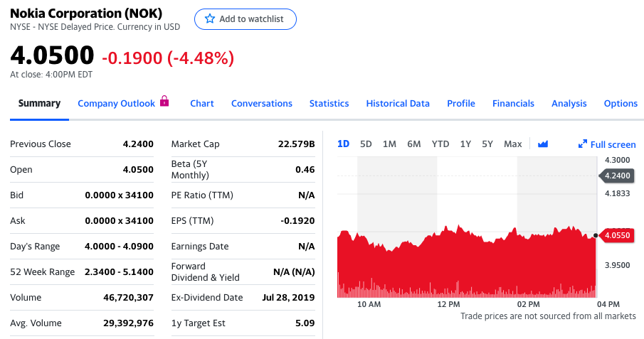Click the Ask label
The width and height of the screenshot is (644, 339).
[18, 221]
